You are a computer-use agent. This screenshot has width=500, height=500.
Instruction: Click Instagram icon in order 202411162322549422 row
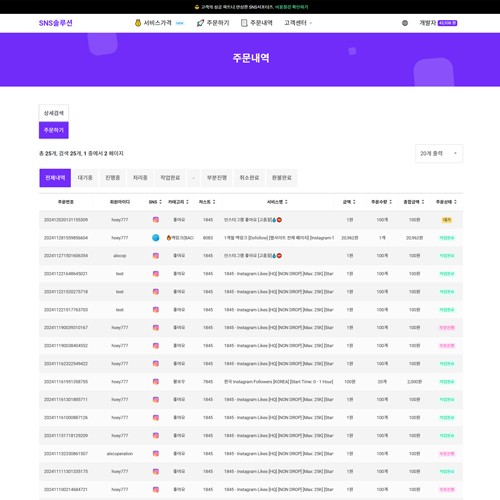pos(156,364)
